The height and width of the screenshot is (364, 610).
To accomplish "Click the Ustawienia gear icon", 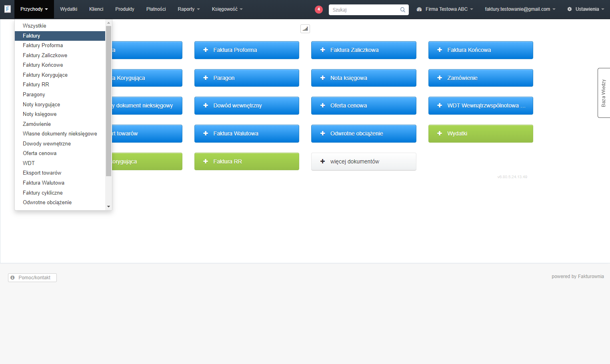I will point(570,9).
